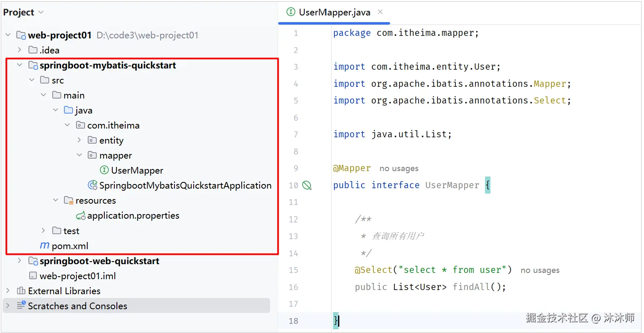Expand the entity package
644x333 pixels.
(x=79, y=140)
